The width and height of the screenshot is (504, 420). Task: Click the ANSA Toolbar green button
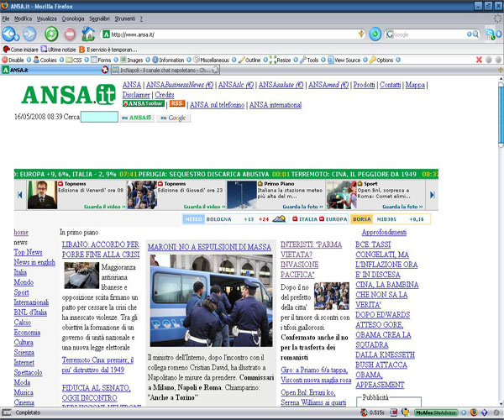144,103
